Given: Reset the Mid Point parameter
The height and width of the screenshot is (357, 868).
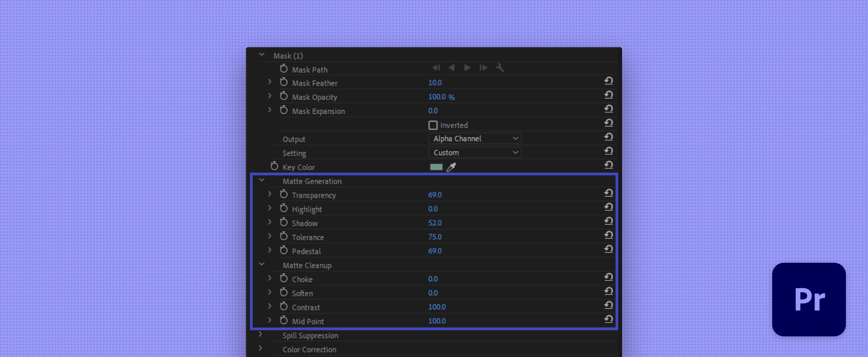Looking at the screenshot, I should point(608,319).
